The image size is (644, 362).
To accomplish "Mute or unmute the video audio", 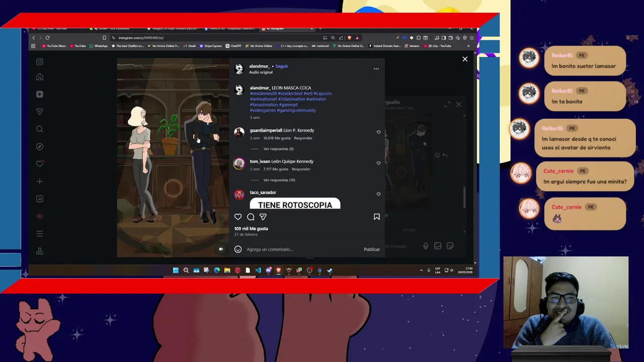I will pyautogui.click(x=220, y=249).
